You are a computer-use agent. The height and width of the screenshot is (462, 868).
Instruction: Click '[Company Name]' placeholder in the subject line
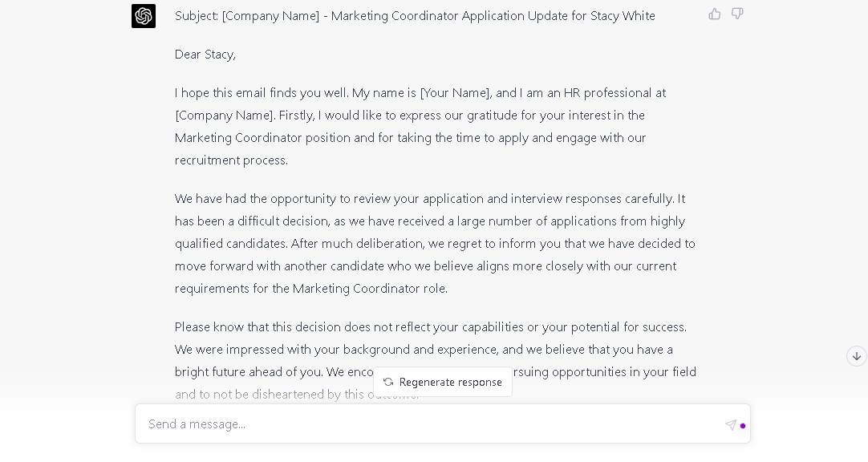click(270, 16)
